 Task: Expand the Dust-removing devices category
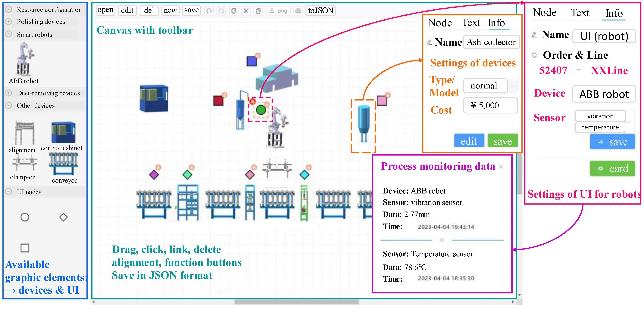[8, 93]
